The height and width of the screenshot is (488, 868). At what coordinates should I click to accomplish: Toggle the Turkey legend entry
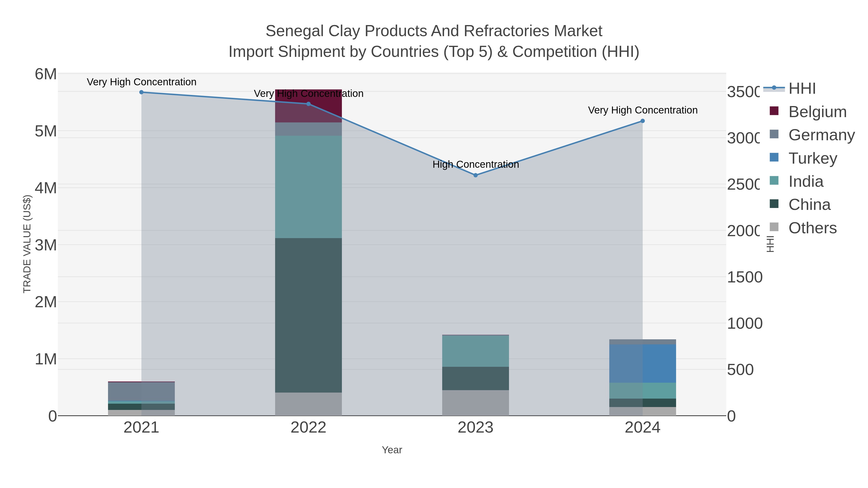click(803, 158)
